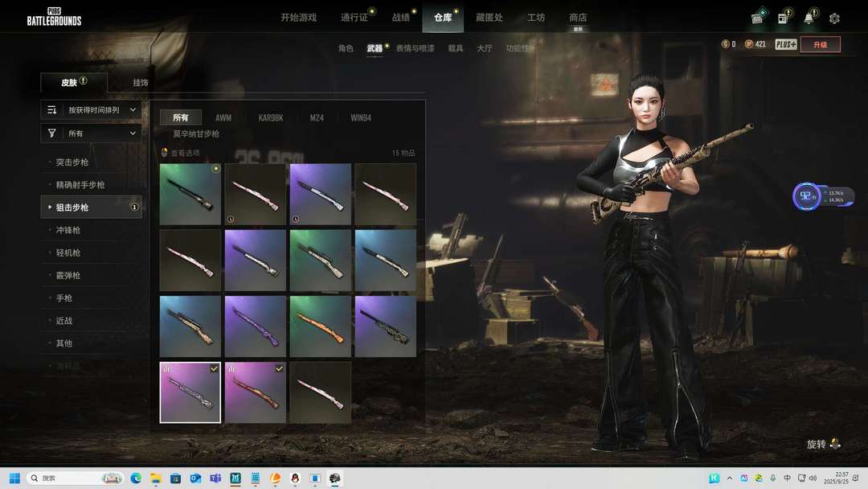
Task: Click the PUBG helmet icon on the taskbar
Action: [x=335, y=478]
